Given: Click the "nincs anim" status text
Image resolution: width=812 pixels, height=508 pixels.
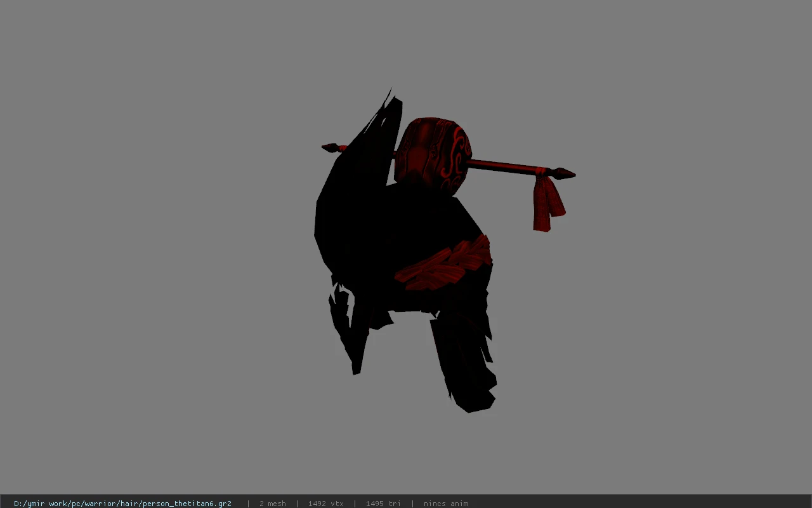Looking at the screenshot, I should [x=446, y=504].
